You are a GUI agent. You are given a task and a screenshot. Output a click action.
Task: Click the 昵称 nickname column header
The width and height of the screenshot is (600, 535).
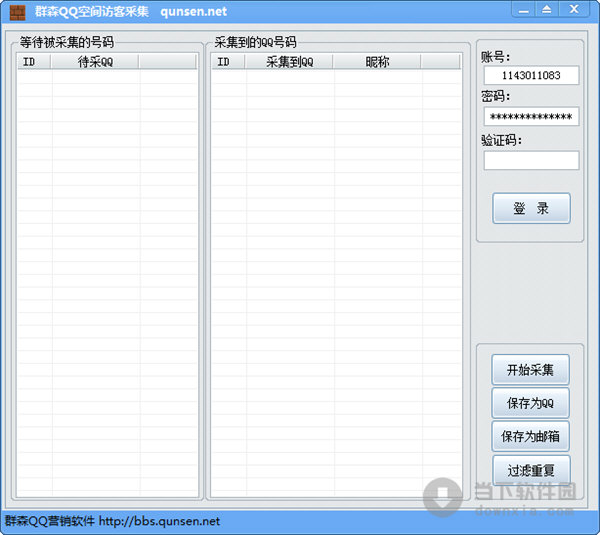click(x=377, y=62)
